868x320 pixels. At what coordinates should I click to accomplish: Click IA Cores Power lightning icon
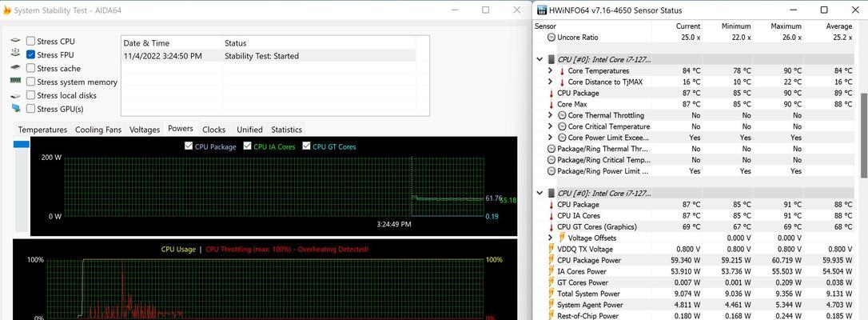click(x=551, y=271)
